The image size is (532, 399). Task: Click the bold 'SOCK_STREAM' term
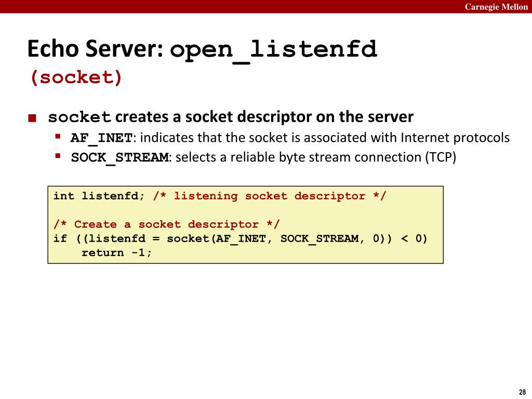(120, 158)
